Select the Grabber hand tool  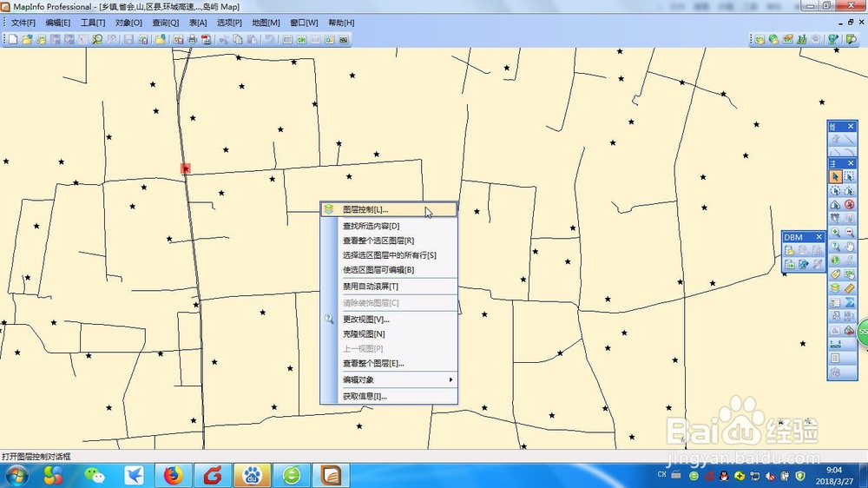pyautogui.click(x=849, y=247)
